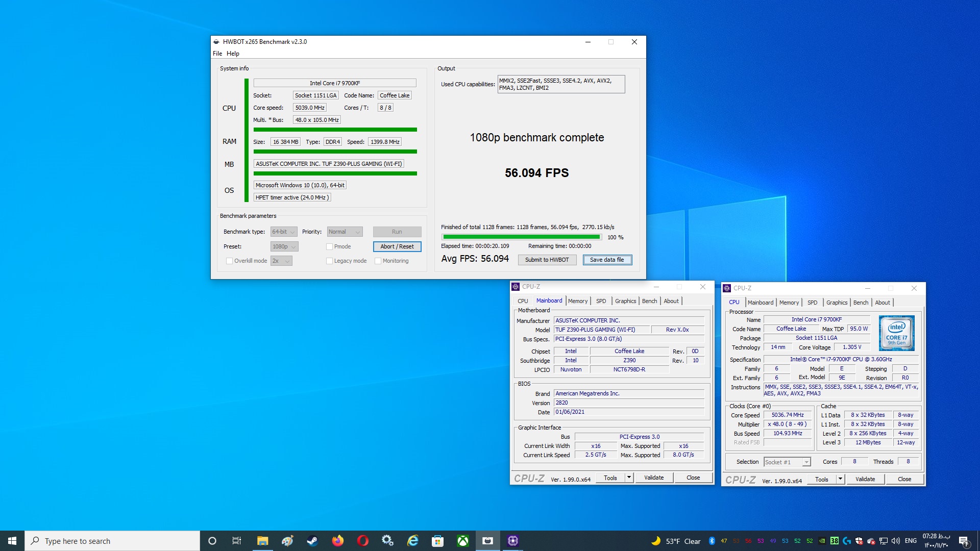
Task: Open the notification center icon
Action: tap(964, 541)
